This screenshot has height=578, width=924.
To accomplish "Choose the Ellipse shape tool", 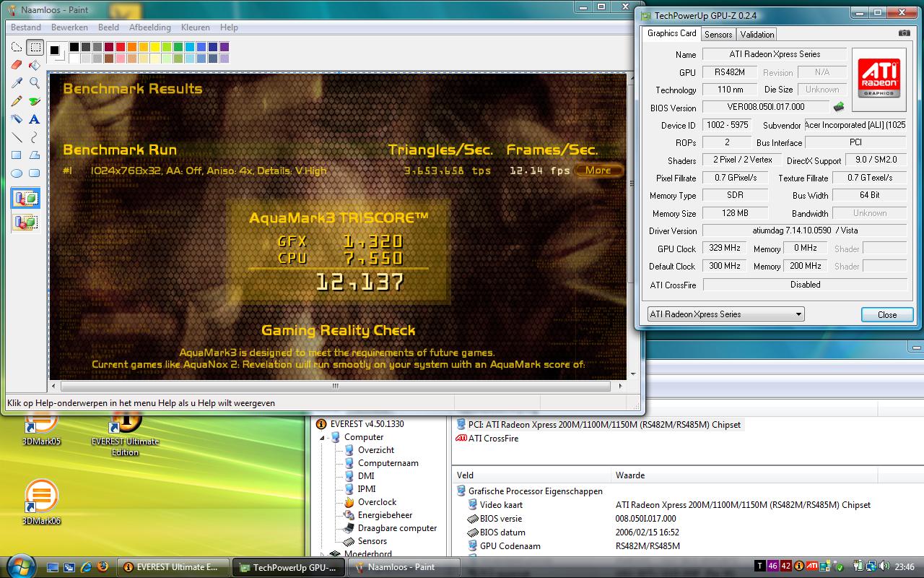I will point(17,173).
